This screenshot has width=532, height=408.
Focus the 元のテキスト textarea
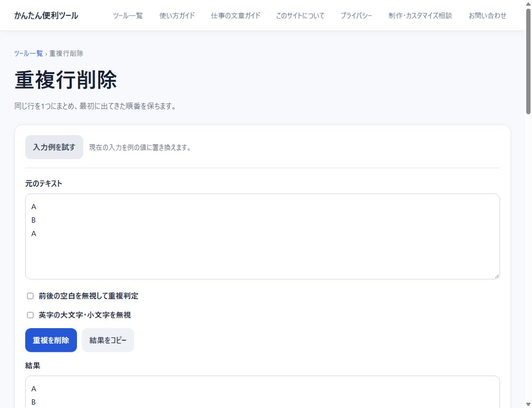(262, 236)
